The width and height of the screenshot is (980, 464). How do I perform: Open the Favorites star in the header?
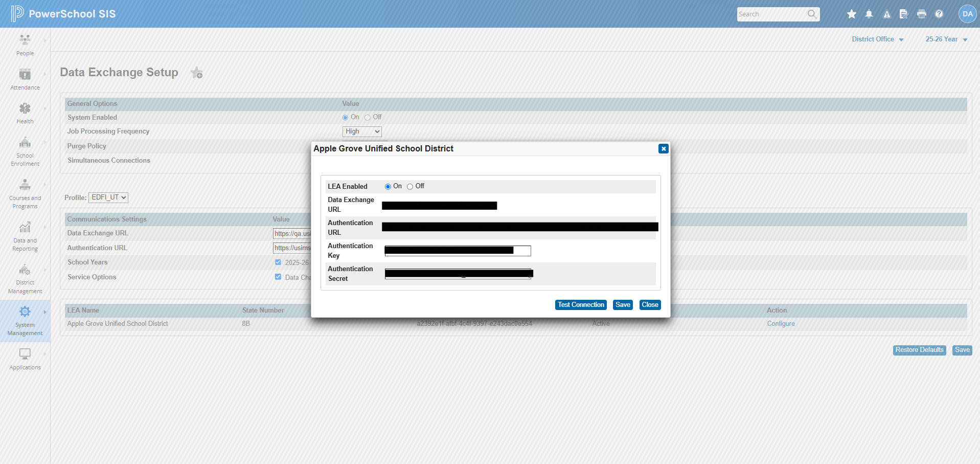pyautogui.click(x=852, y=14)
